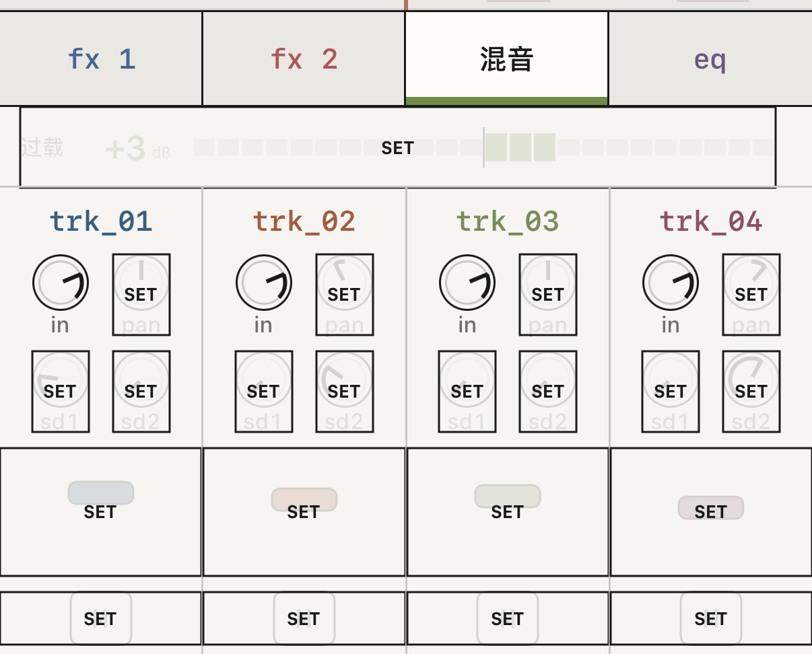Click trk_02 SET button under its fader

coord(304,618)
